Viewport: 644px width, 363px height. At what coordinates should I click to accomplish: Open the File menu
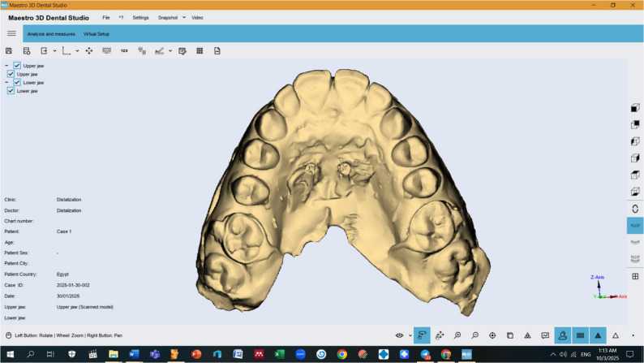click(x=106, y=18)
